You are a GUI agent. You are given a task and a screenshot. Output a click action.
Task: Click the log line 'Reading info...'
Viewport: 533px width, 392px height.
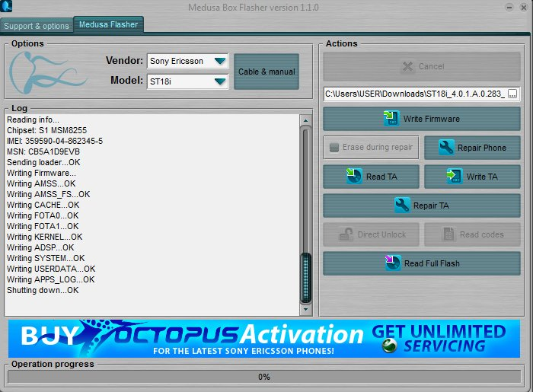click(33, 120)
